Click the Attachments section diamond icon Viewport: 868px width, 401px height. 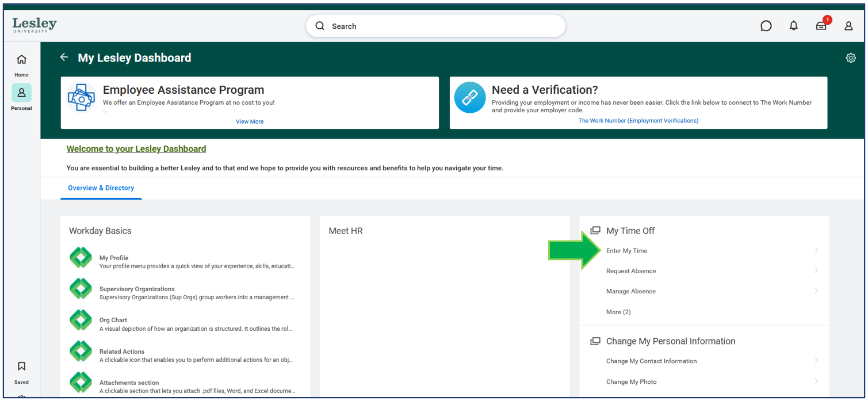pos(81,382)
